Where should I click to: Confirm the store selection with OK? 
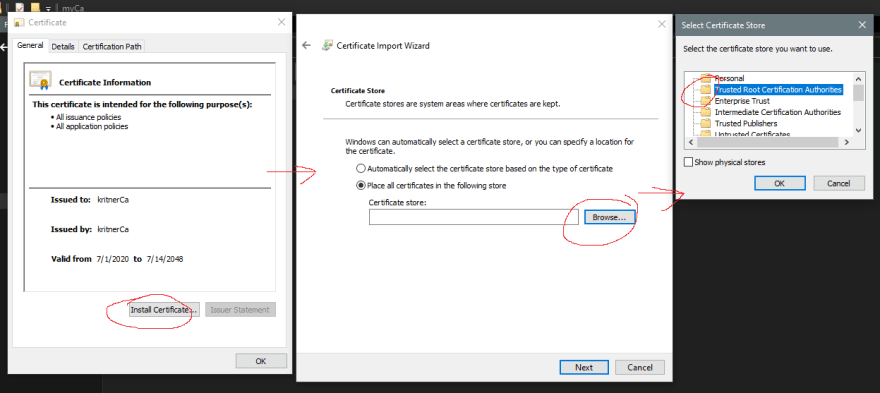(x=780, y=183)
